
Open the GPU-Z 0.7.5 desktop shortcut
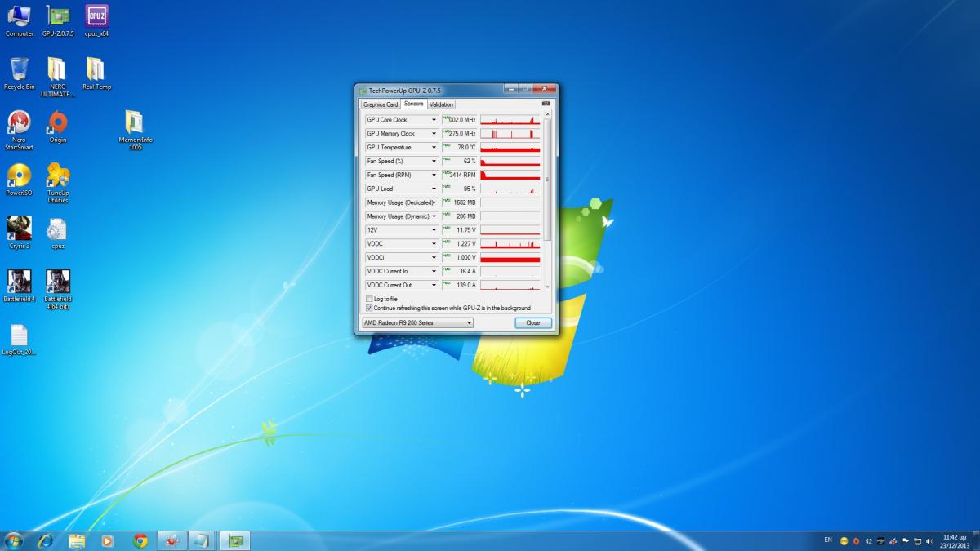click(58, 21)
